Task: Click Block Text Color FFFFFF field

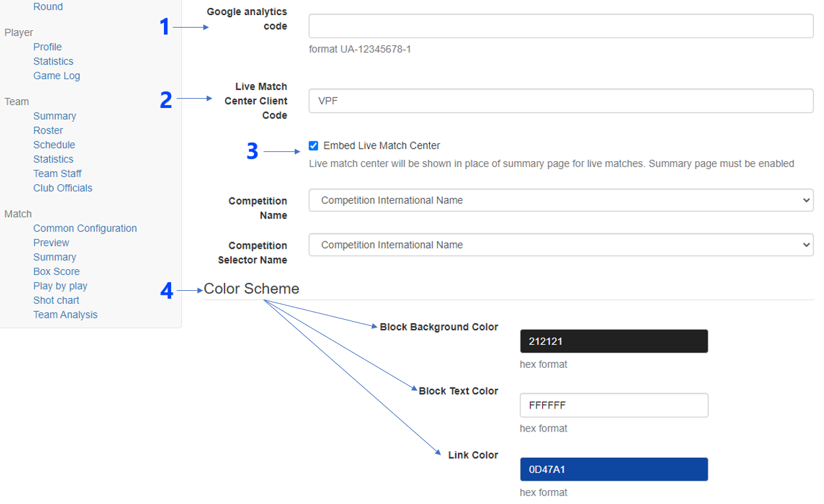Action: (x=613, y=405)
